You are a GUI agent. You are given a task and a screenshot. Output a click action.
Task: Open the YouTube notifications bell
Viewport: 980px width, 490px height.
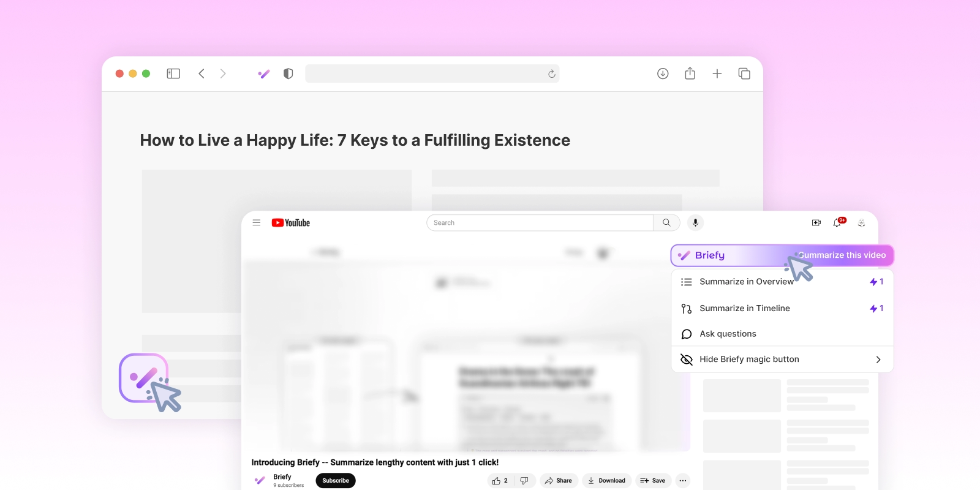click(837, 223)
